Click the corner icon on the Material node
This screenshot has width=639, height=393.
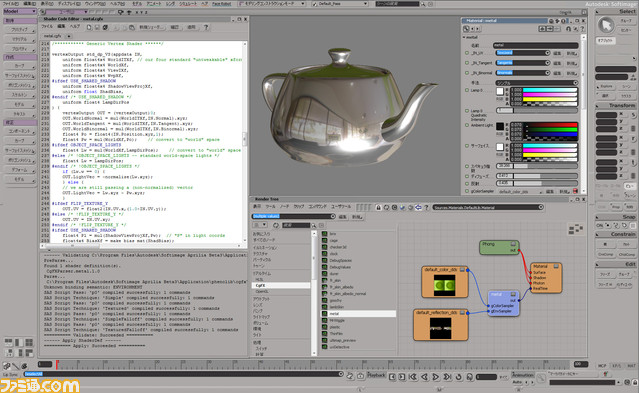[x=556, y=266]
